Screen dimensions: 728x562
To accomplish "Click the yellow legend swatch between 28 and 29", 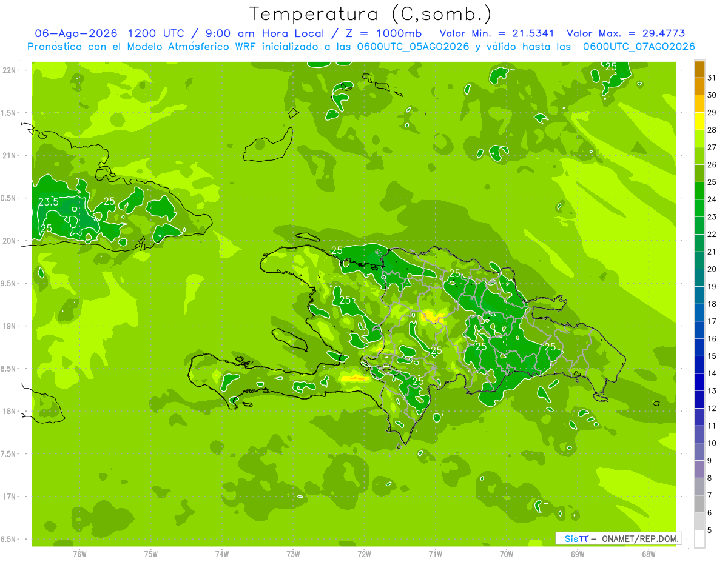I will point(699,121).
